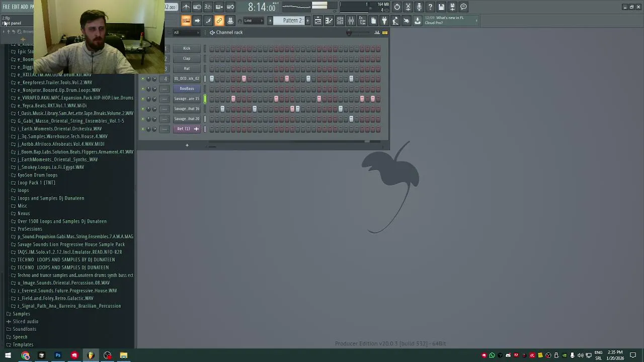Viewport: 644px width, 362px height.
Task: Adjust Ref. (1) channel volume knob
Action: 154,129
